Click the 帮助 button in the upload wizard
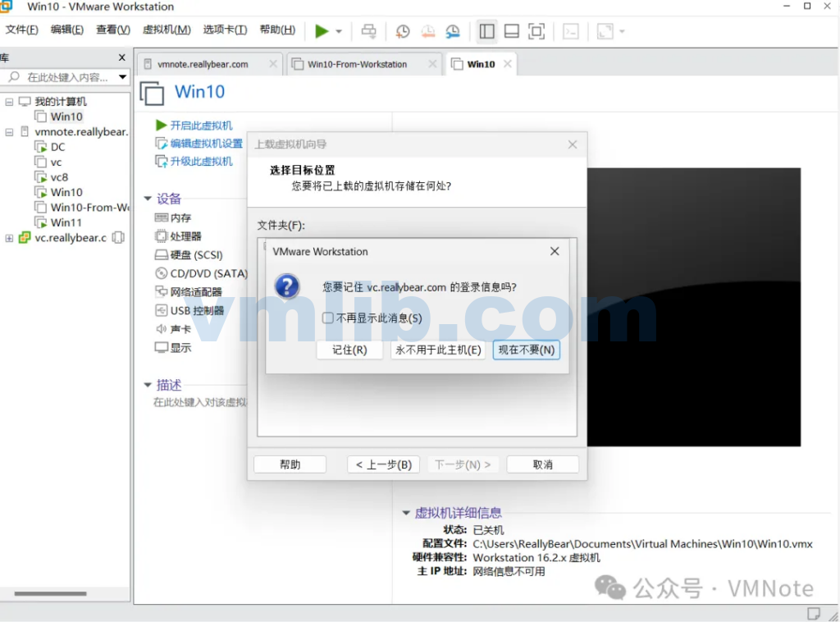Screen dimensions: 840x622 click(x=290, y=464)
